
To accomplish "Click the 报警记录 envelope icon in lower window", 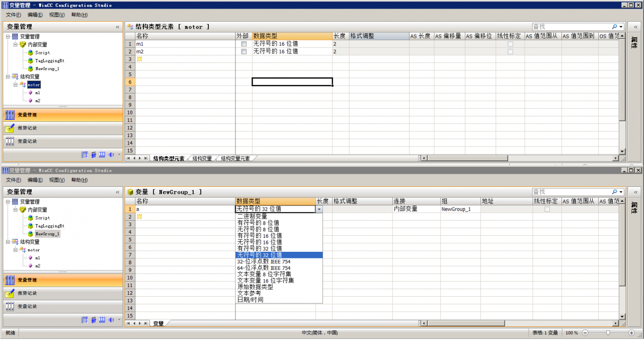I will click(x=10, y=293).
